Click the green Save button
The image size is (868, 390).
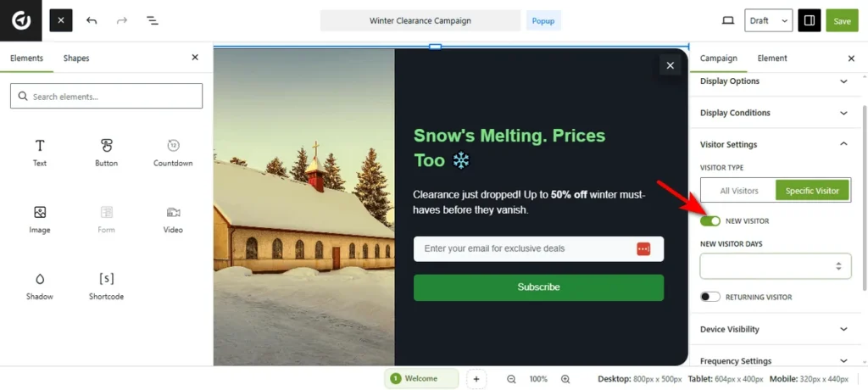tap(842, 20)
